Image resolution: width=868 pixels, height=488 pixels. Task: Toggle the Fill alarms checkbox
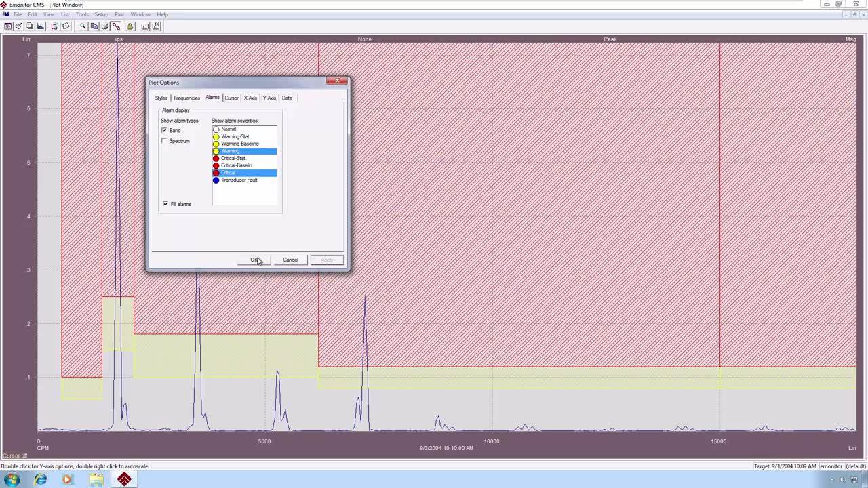(165, 204)
